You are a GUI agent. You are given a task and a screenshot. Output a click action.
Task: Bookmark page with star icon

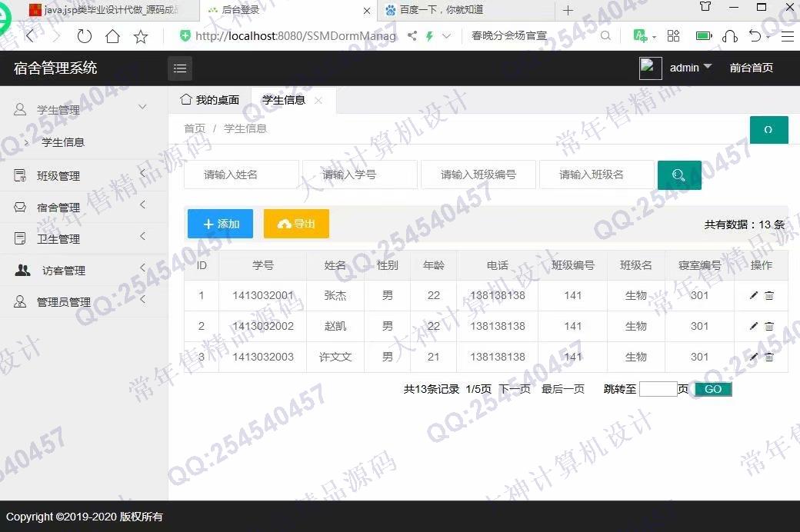click(141, 36)
